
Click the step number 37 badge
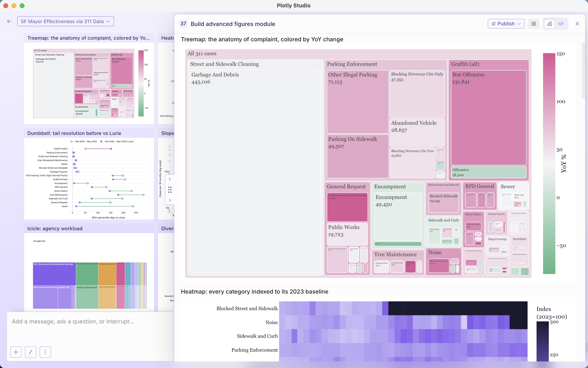tap(183, 24)
